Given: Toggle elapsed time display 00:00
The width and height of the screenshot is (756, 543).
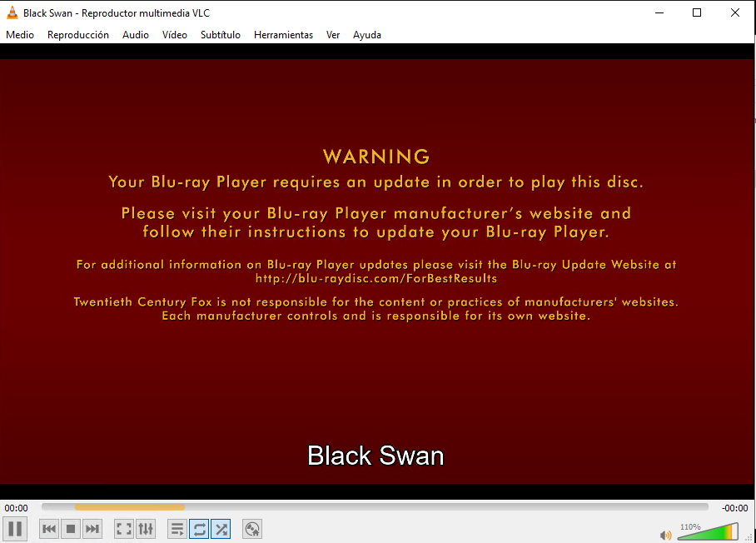Looking at the screenshot, I should 17,508.
